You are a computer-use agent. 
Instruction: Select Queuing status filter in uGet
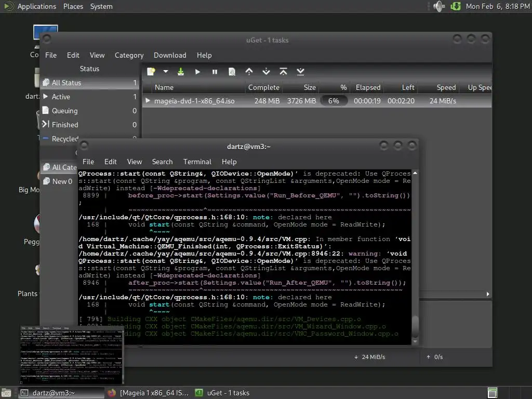pyautogui.click(x=89, y=111)
